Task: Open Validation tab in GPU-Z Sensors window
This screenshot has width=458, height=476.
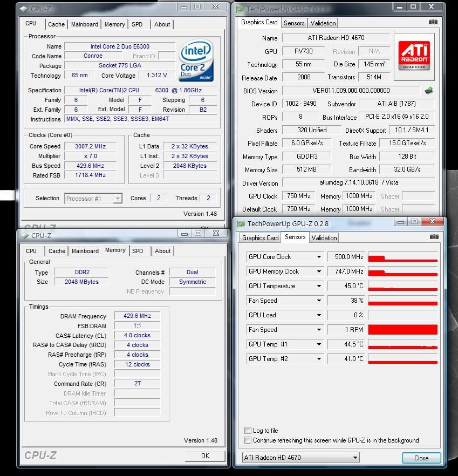Action: (x=324, y=237)
